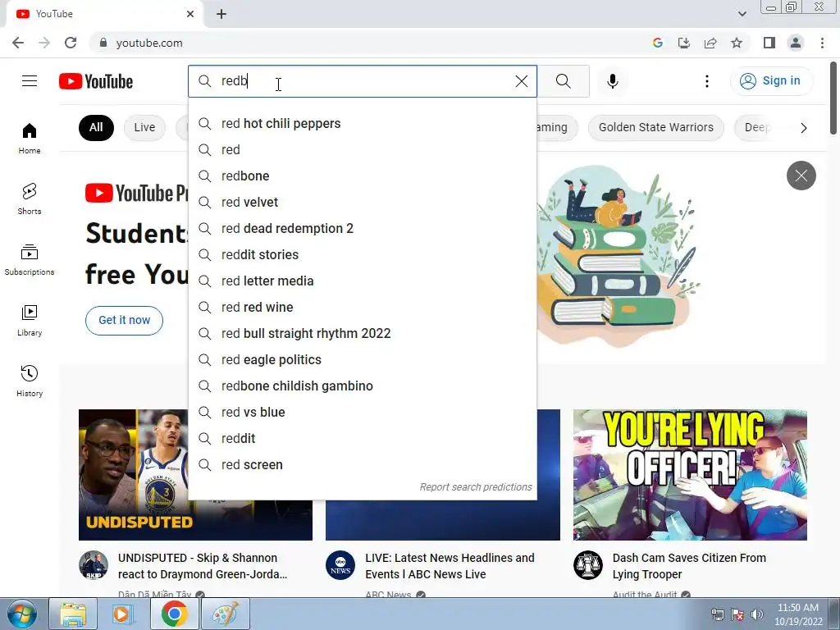Click the Get it now button
Image resolution: width=840 pixels, height=630 pixels.
point(125,321)
